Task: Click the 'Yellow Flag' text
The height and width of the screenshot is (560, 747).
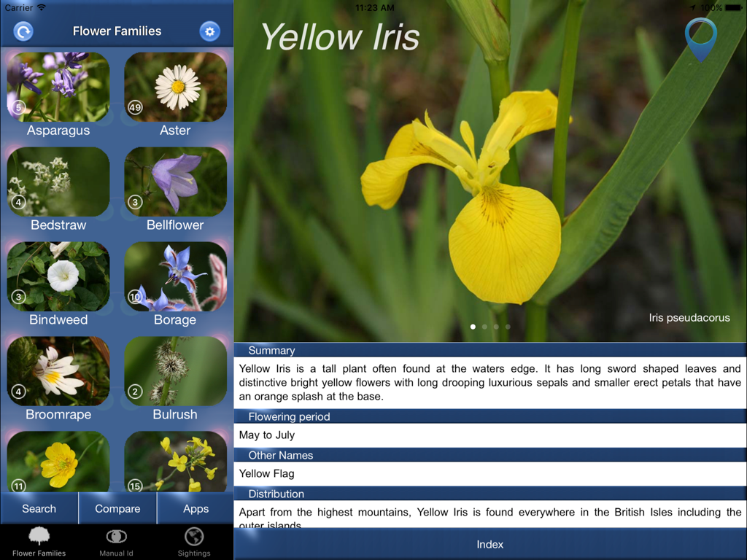Action: click(x=266, y=473)
